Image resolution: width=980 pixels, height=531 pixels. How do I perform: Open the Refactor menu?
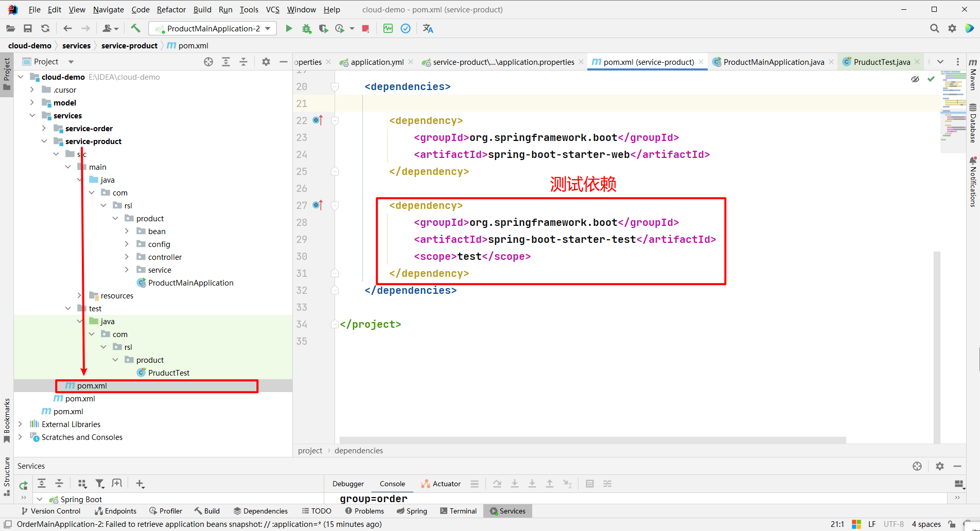click(x=171, y=9)
